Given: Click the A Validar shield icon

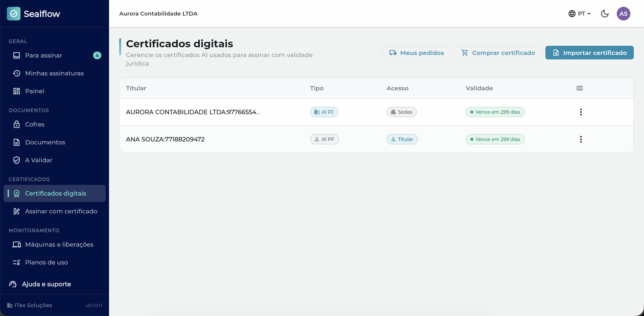Looking at the screenshot, I should pyautogui.click(x=16, y=160).
